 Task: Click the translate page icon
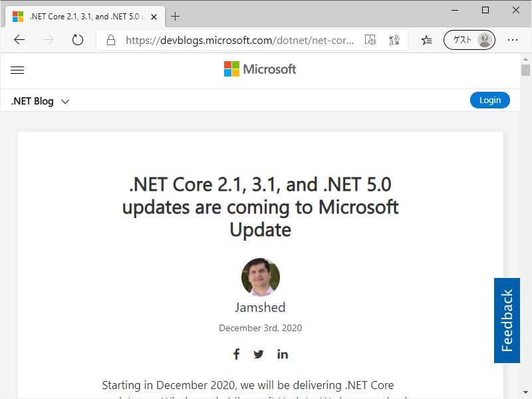(x=394, y=40)
